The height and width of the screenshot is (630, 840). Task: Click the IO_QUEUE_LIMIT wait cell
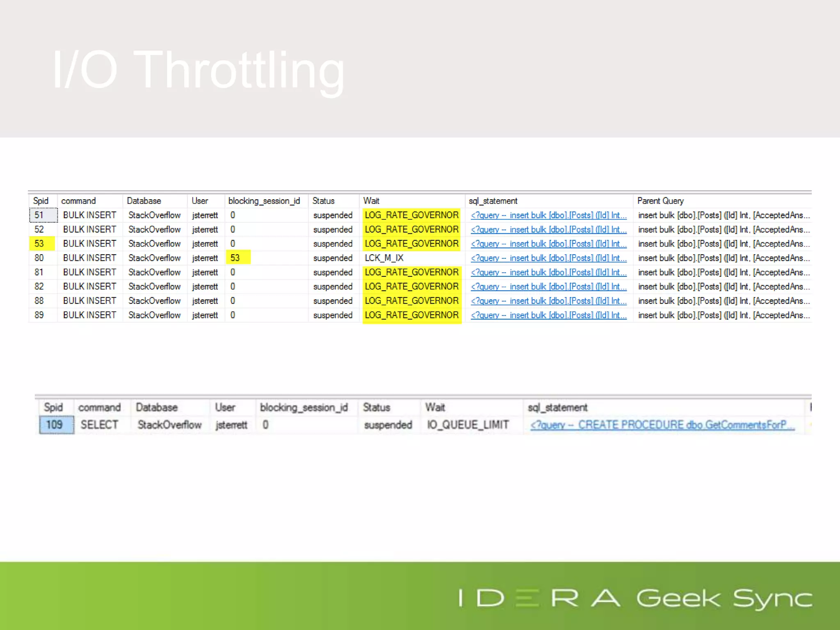[468, 425]
